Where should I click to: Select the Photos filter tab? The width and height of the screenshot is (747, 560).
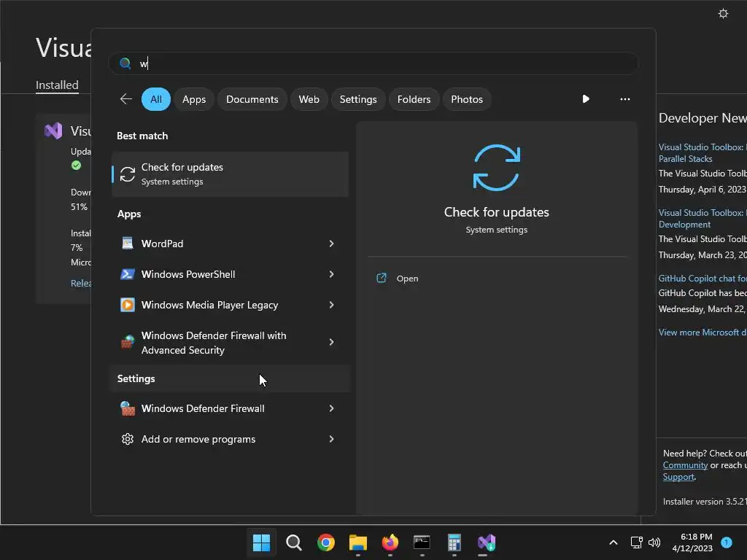[x=467, y=99]
